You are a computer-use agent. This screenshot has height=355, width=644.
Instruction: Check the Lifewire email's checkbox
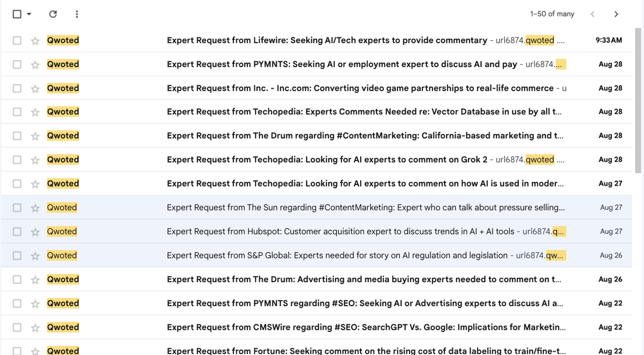[x=17, y=40]
